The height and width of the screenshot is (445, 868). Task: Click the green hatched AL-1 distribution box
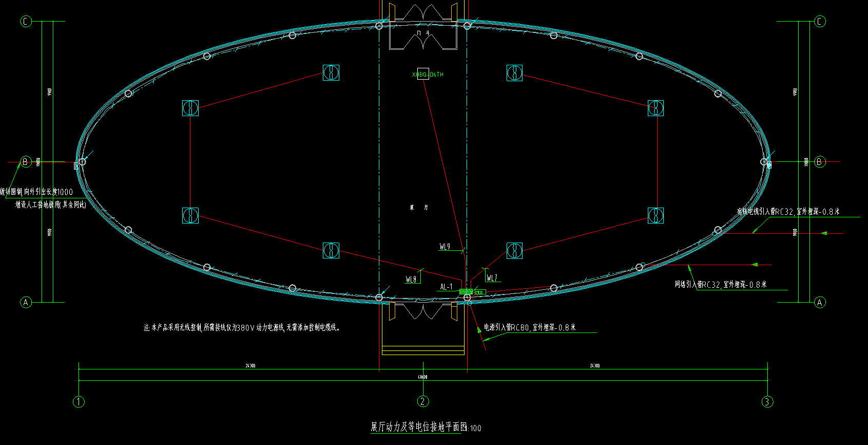(x=466, y=292)
